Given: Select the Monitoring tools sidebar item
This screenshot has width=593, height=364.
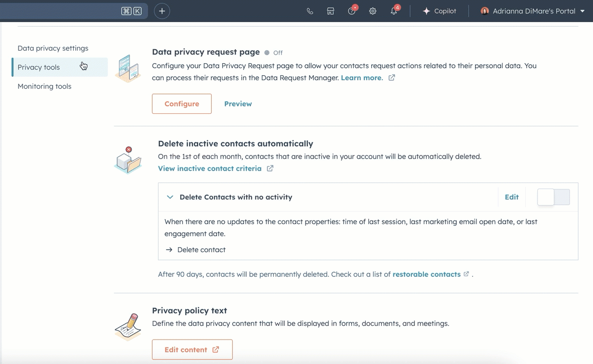Looking at the screenshot, I should (44, 86).
